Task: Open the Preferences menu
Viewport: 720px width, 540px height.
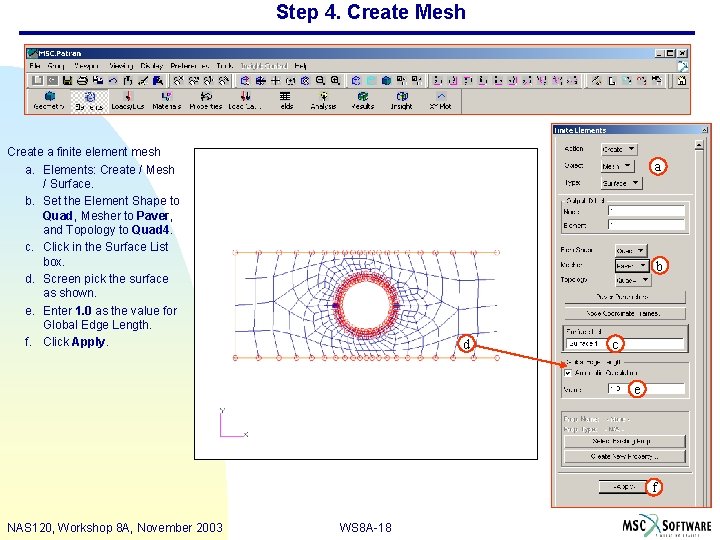Action: pos(189,66)
